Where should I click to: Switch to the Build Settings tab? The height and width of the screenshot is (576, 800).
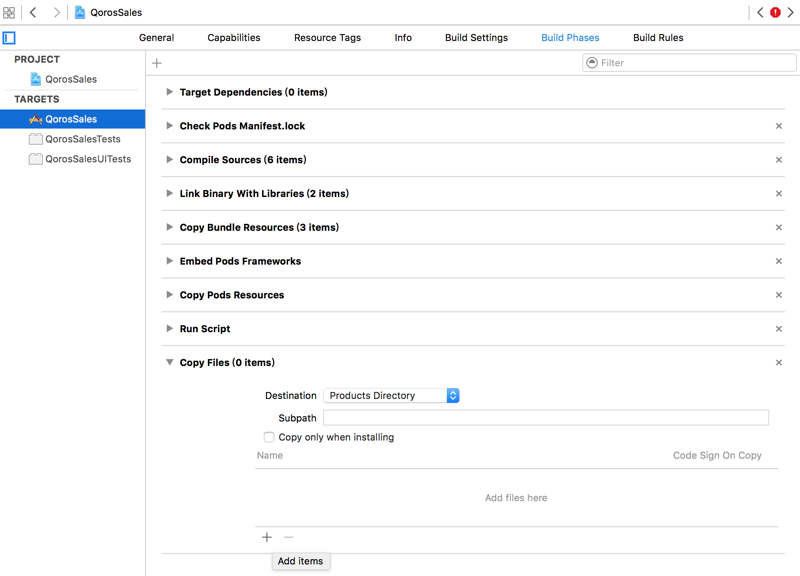click(x=477, y=38)
